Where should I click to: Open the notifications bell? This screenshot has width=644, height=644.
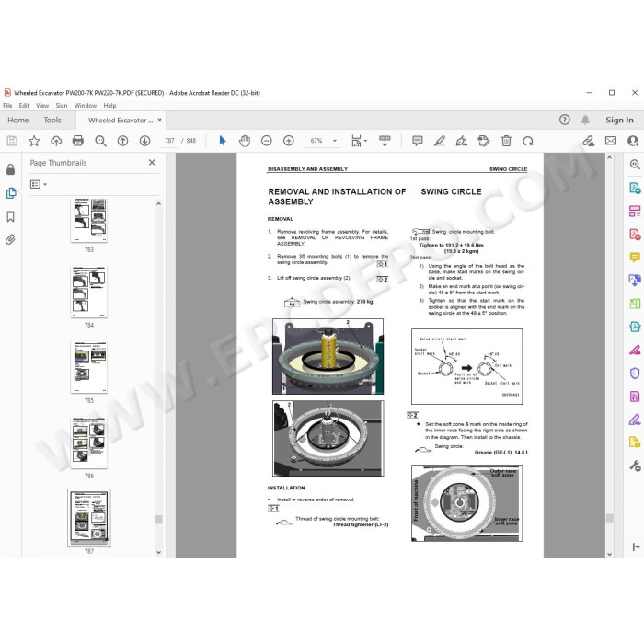(x=585, y=120)
